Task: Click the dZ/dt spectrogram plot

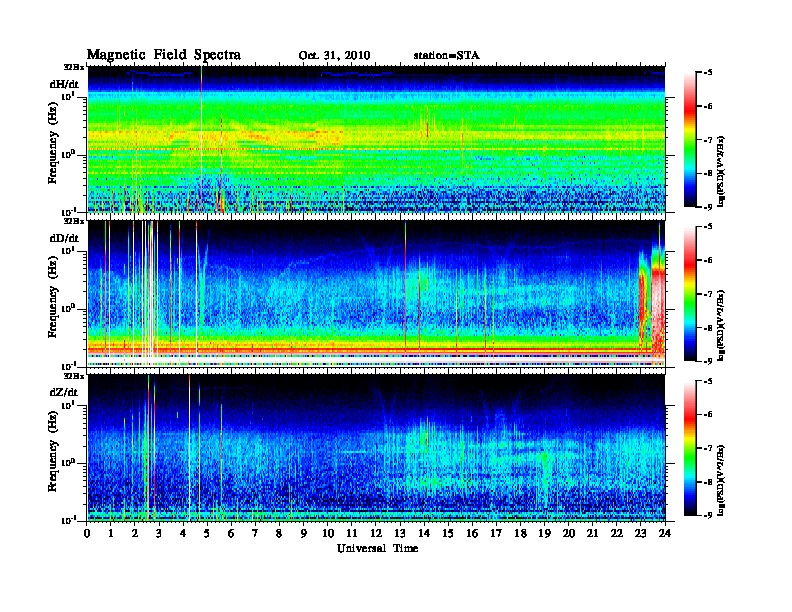Action: (x=376, y=447)
